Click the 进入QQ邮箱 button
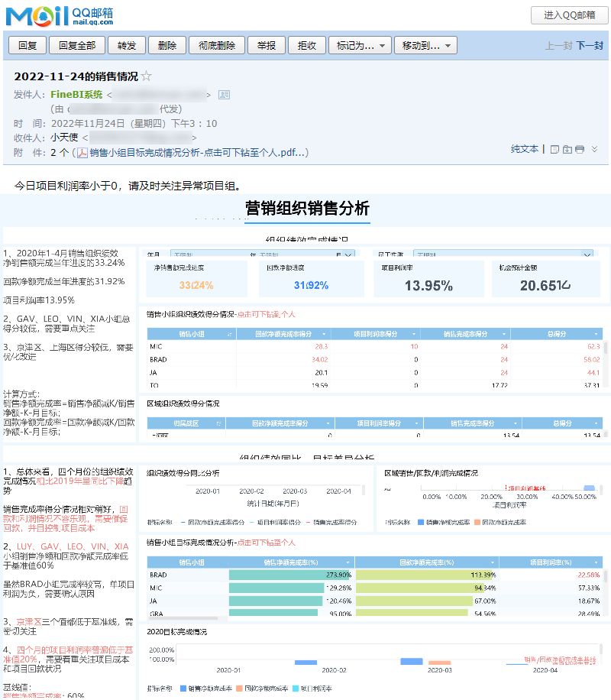The width and height of the screenshot is (611, 700). [x=570, y=15]
